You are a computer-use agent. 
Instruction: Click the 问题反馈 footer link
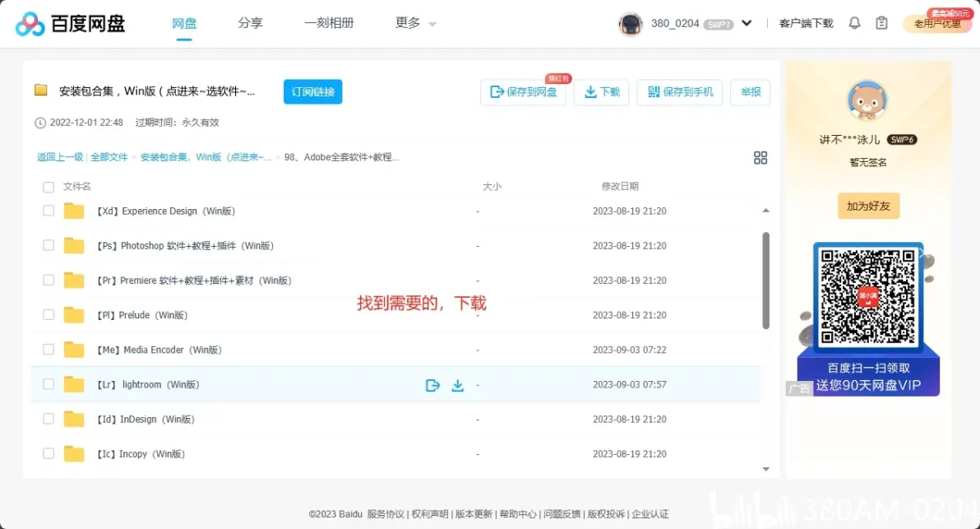[x=562, y=514]
